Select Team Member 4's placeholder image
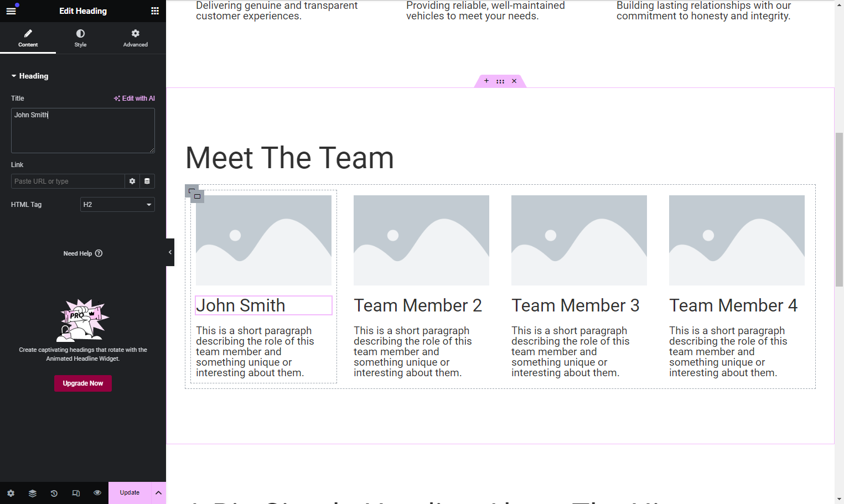The width and height of the screenshot is (844, 504). tap(737, 240)
